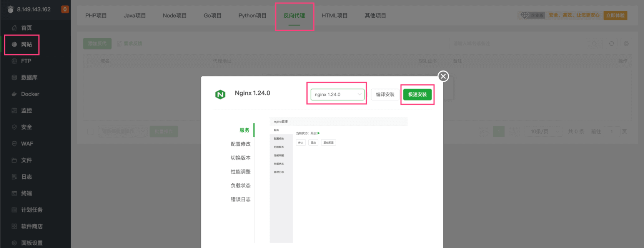Switch to the 反向代理 tab

[294, 16]
